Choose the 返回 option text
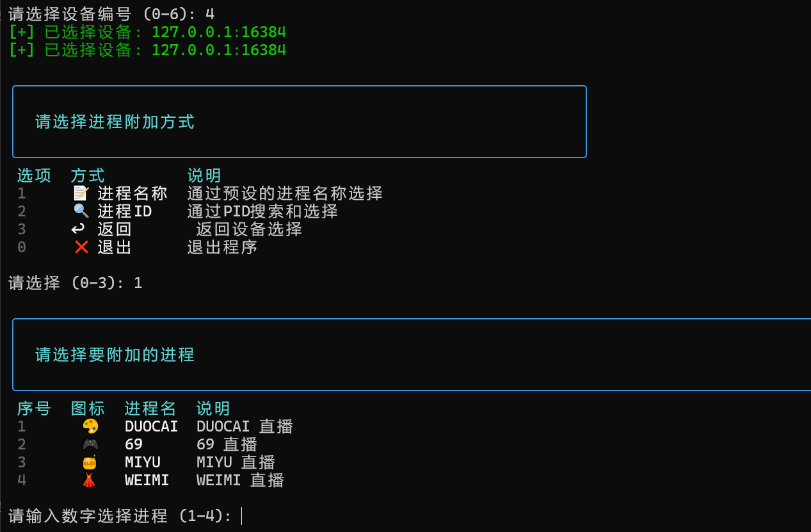This screenshot has width=811, height=532. (x=115, y=229)
